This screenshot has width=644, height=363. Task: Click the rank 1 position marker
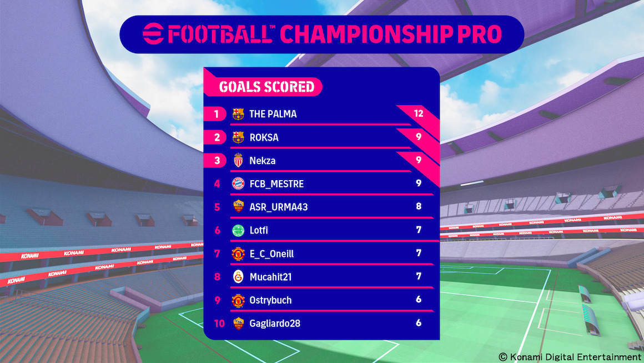[x=217, y=114]
